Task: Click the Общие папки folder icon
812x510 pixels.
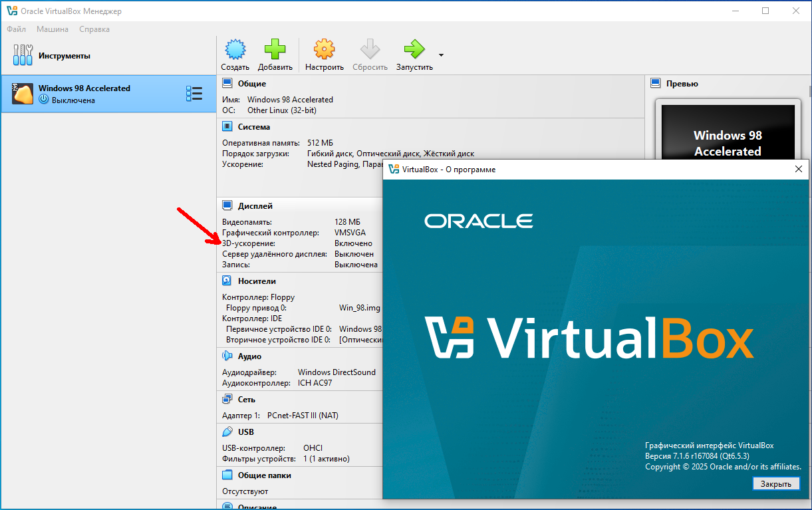Action: coord(227,475)
